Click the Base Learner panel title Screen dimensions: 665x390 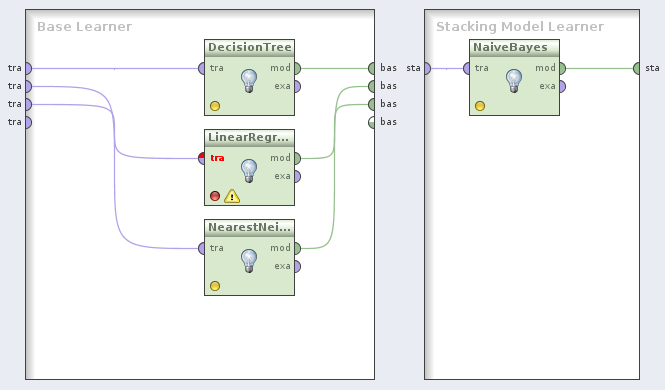pyautogui.click(x=84, y=27)
